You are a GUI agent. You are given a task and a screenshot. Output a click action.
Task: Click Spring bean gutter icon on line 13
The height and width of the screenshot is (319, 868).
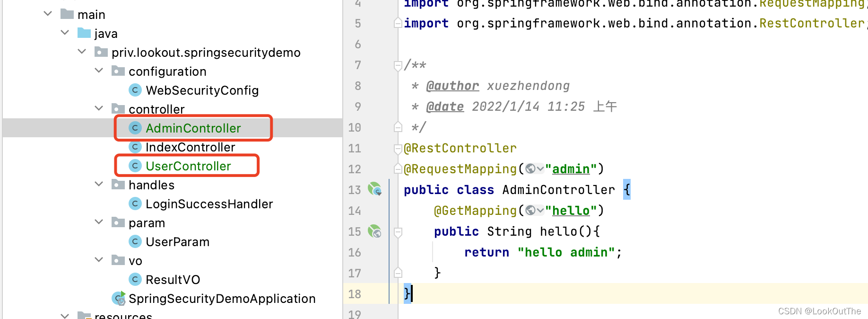click(375, 189)
